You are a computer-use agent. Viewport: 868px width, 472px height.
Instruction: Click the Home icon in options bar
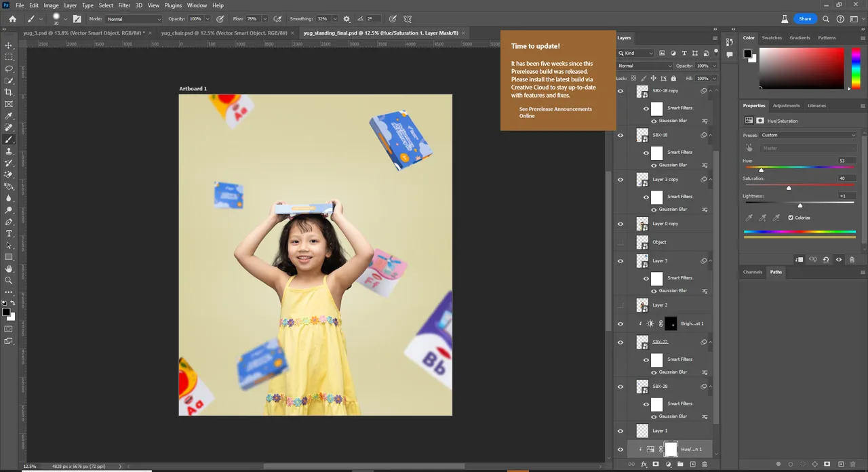12,19
